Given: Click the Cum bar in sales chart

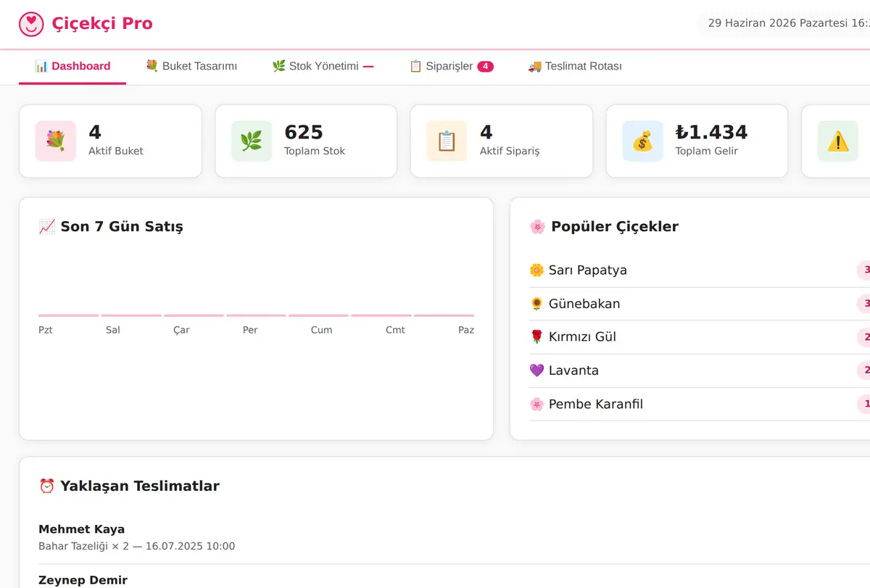Looking at the screenshot, I should (x=319, y=315).
